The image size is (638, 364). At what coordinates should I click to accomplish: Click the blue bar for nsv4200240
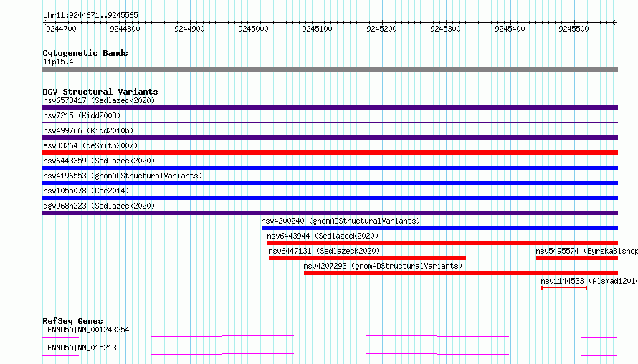440,228
